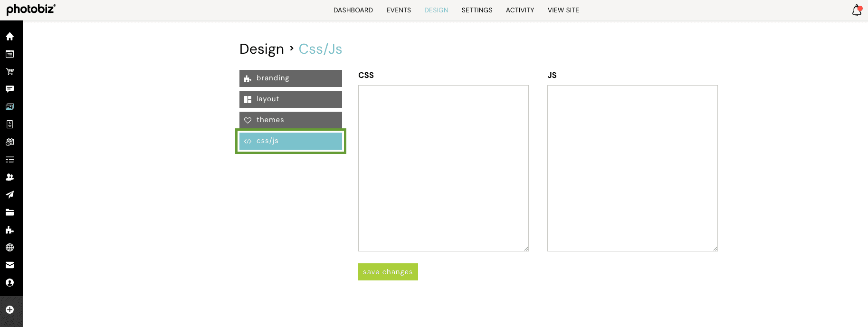This screenshot has width=868, height=327.
Task: Open the Events menu item
Action: tap(399, 10)
